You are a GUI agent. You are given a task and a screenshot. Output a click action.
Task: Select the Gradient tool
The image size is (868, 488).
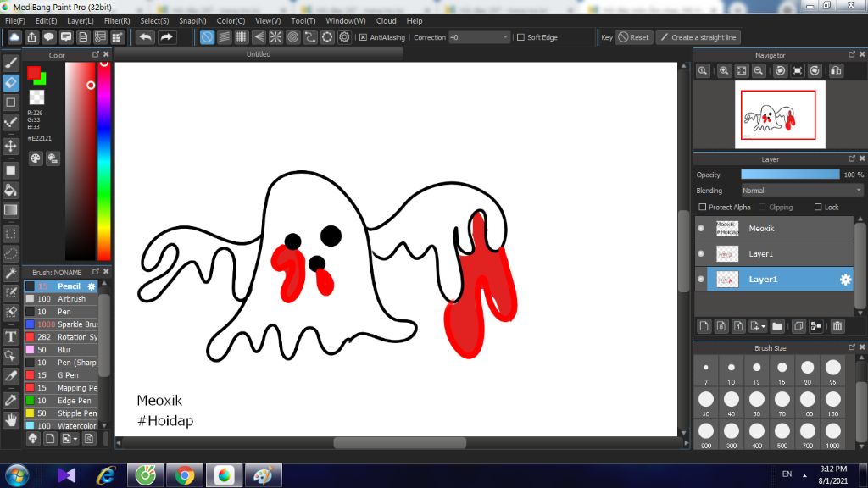10,210
